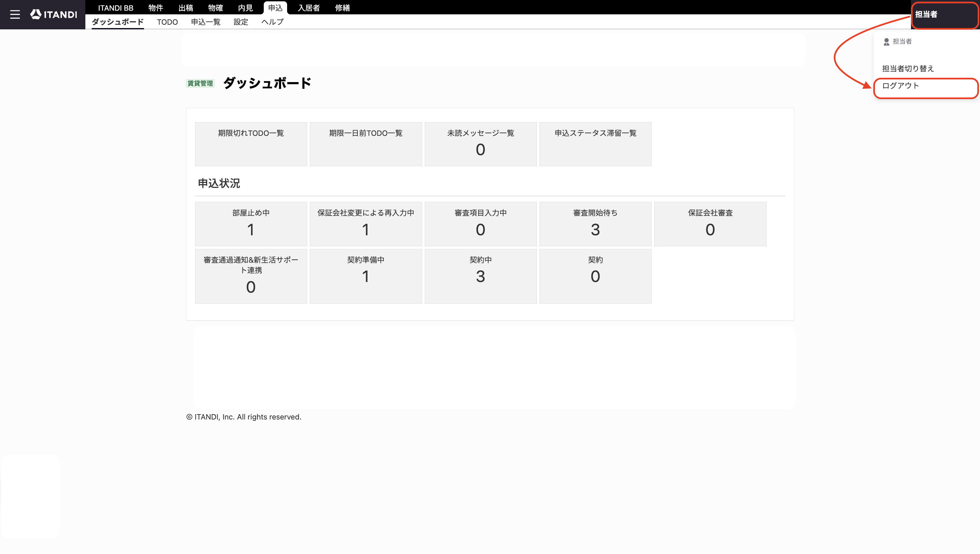The height and width of the screenshot is (554, 980).
Task: Open the 担当者 account dropdown
Action: 945,14
